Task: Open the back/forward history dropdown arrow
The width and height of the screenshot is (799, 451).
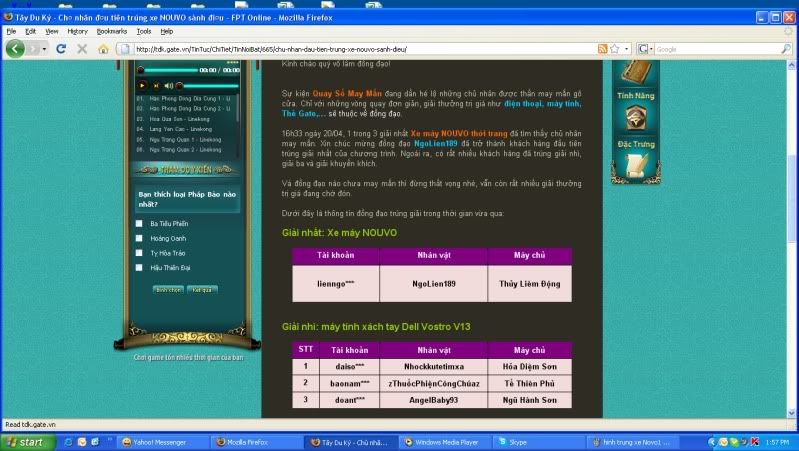Action: click(45, 49)
